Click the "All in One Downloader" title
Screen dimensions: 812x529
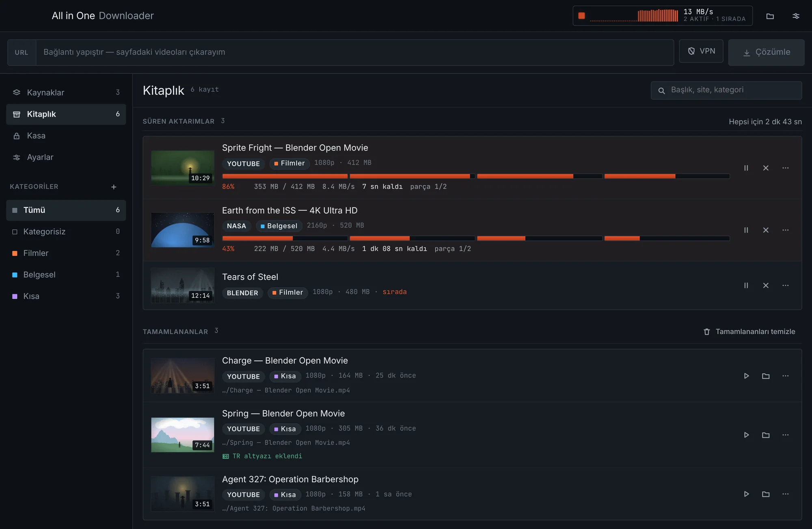pos(103,16)
